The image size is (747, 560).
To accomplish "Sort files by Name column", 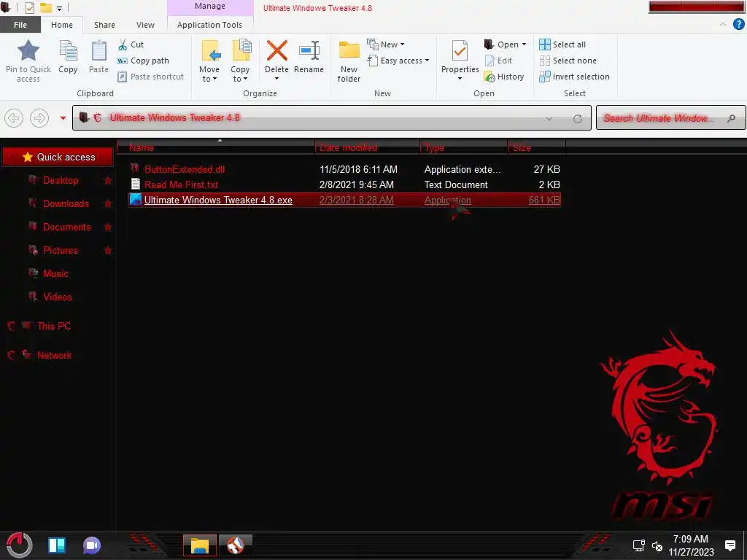I will coord(216,147).
